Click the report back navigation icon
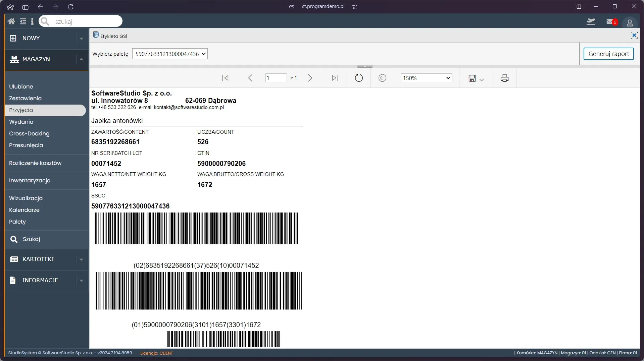This screenshot has width=644, height=361. click(x=382, y=78)
